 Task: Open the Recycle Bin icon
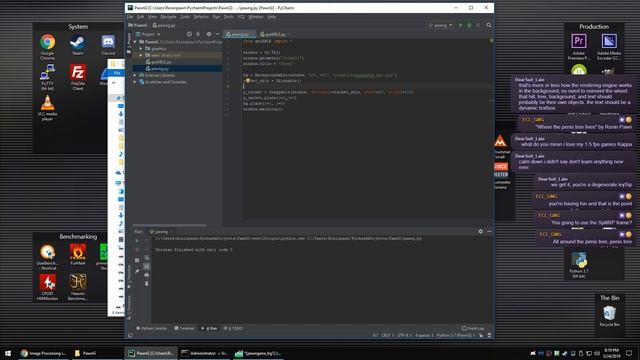coord(609,316)
